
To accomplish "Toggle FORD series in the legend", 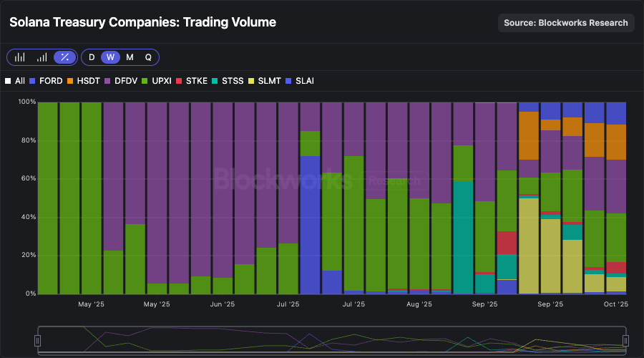I will (x=46, y=81).
